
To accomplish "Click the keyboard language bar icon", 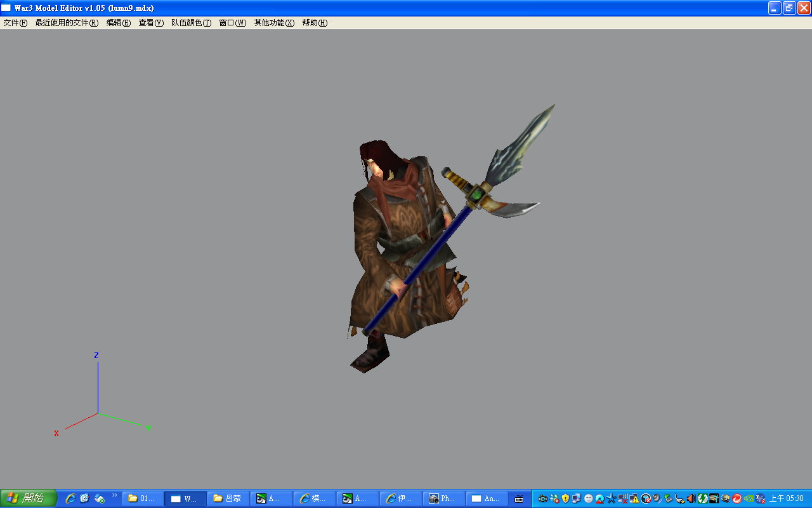I will click(519, 499).
